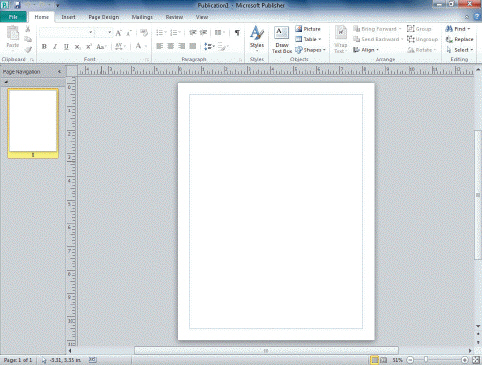This screenshot has height=365, width=482.
Task: Click the Bring Forward button
Action: point(377,29)
